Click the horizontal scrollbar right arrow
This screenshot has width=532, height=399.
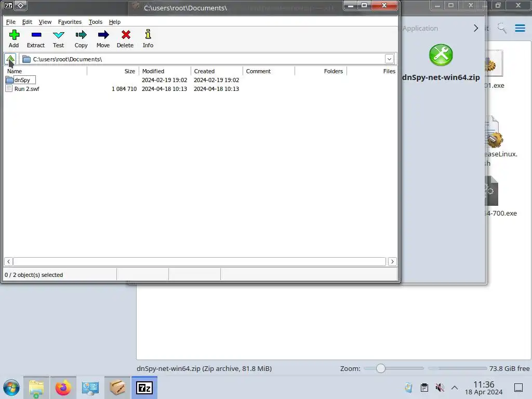pos(393,262)
